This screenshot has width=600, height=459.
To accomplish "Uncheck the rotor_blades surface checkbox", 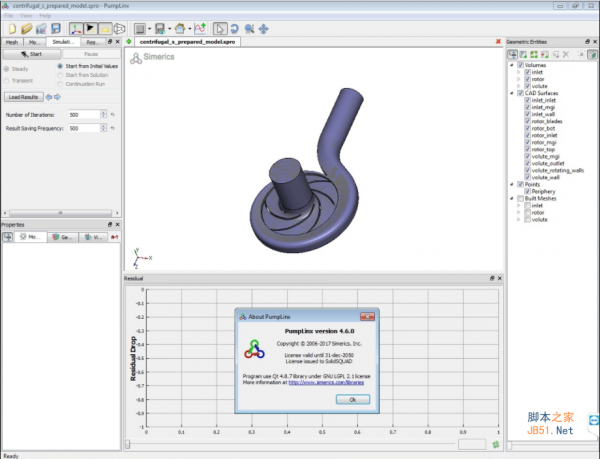I will (x=527, y=121).
